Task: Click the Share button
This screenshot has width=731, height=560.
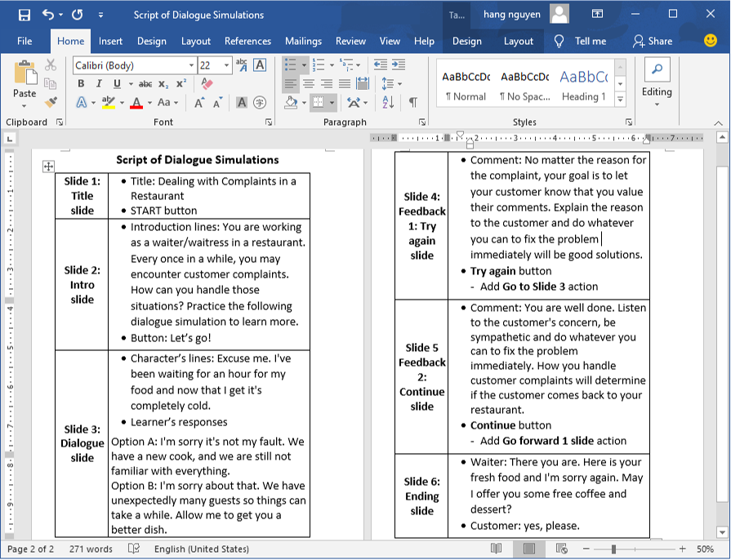Action: [653, 41]
